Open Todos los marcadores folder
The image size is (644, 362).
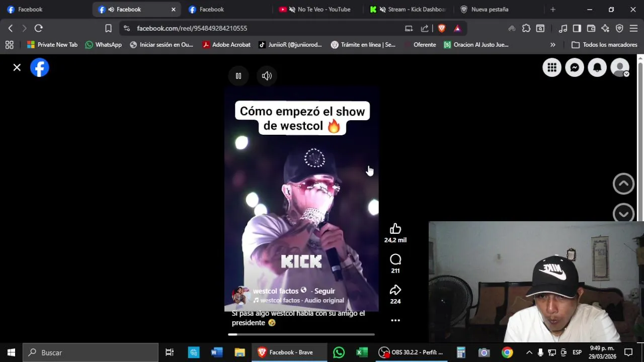tap(604, 45)
